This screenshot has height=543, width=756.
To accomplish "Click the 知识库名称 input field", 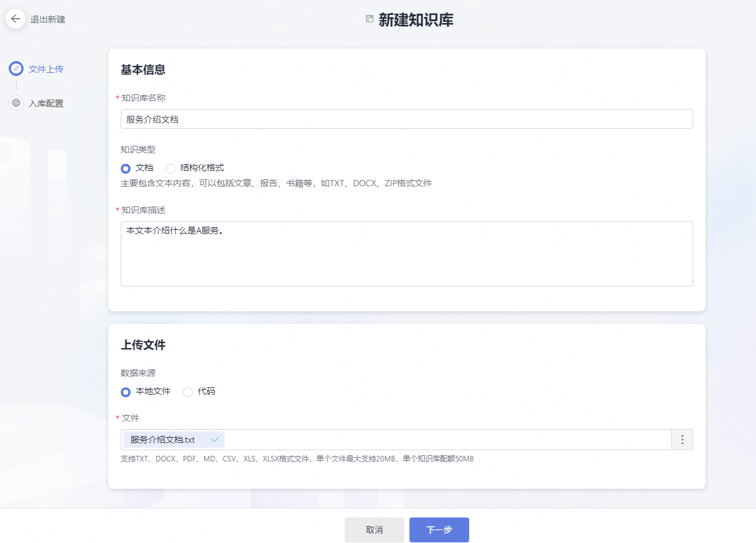I will click(406, 118).
